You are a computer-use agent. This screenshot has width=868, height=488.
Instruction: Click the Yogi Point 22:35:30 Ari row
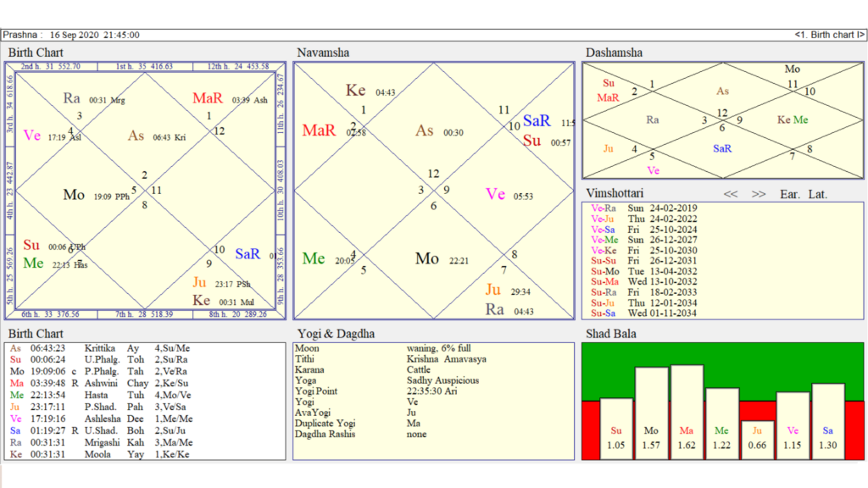click(376, 391)
